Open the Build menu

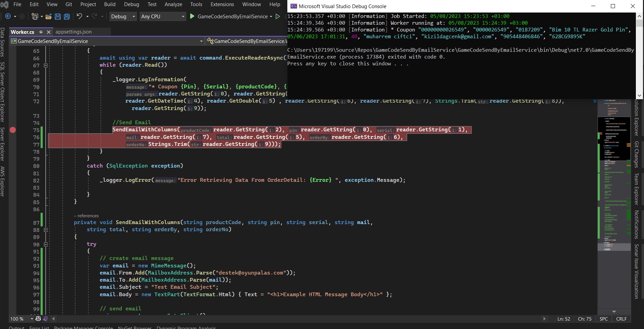point(110,4)
